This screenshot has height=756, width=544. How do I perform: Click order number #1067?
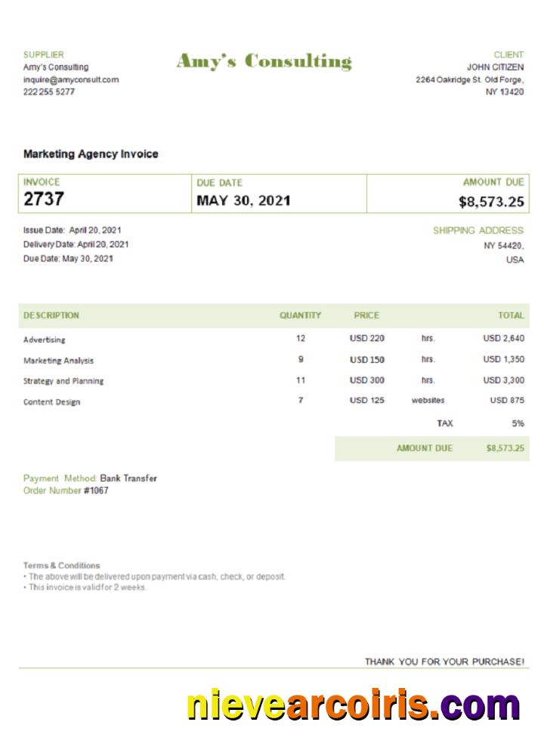96,491
